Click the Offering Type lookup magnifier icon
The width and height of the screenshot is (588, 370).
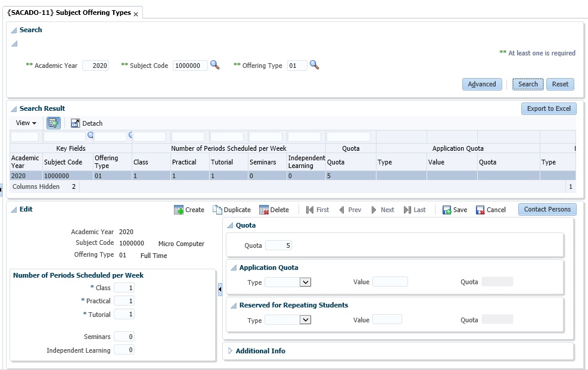[x=314, y=66]
